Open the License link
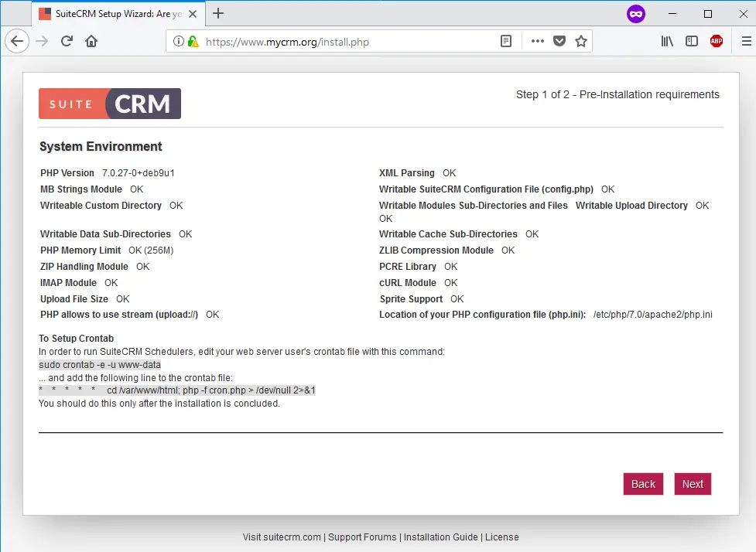The height and width of the screenshot is (552, 756). point(502,537)
